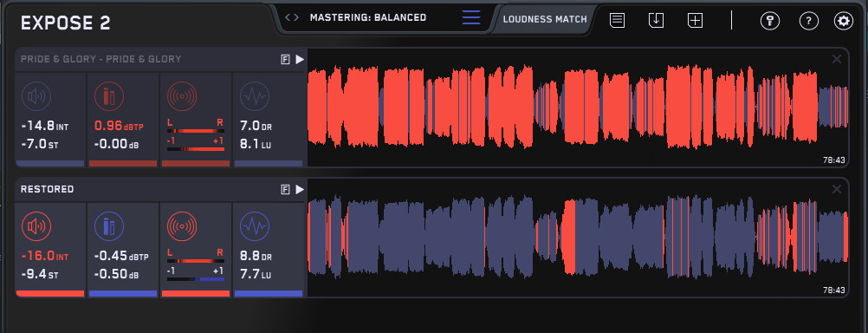The image size is (868, 333).
Task: Click the red loudness speaker icon in Restored
Action: tap(36, 226)
